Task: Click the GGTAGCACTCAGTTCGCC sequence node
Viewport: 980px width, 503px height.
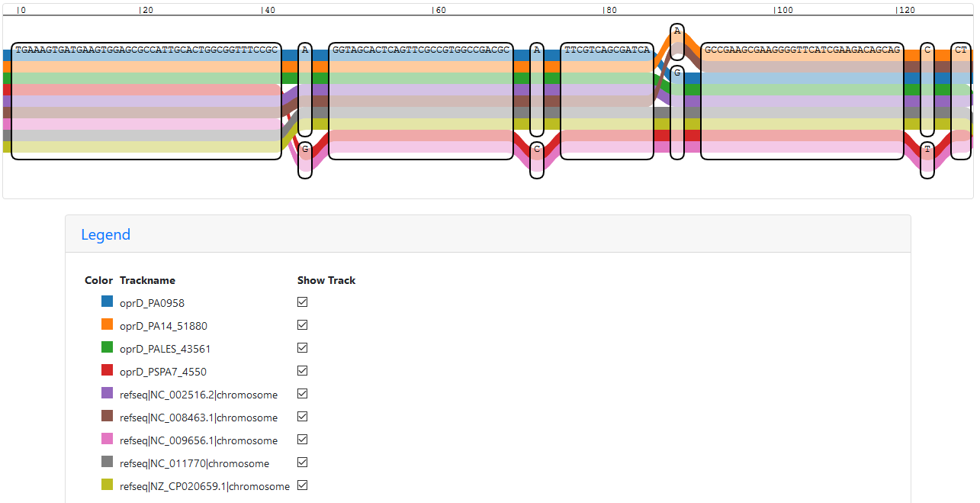Action: click(x=420, y=50)
